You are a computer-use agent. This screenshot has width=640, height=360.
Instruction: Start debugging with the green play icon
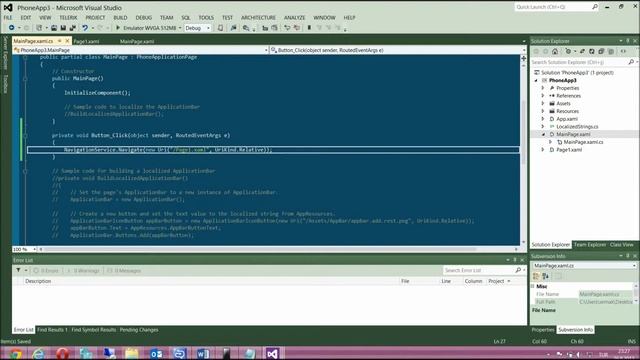pos(118,28)
